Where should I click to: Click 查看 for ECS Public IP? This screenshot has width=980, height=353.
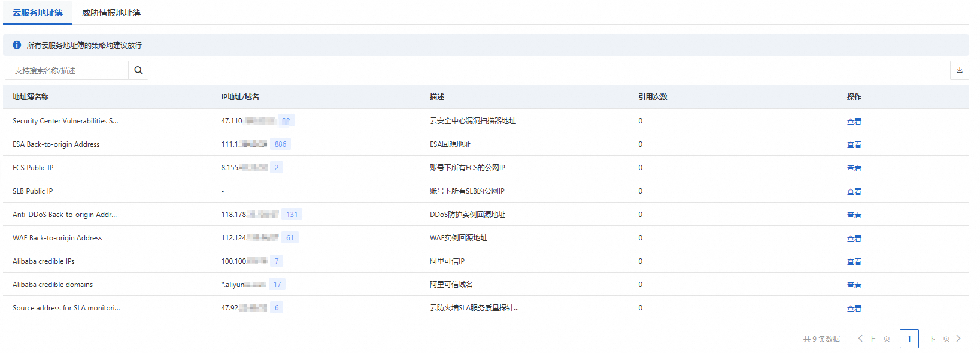tap(854, 168)
